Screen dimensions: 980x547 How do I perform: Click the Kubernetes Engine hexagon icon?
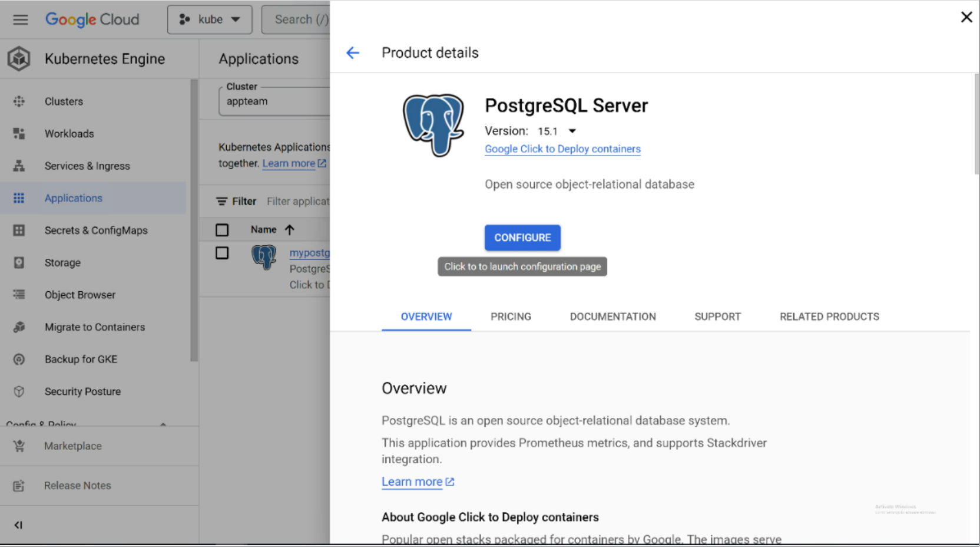[19, 59]
